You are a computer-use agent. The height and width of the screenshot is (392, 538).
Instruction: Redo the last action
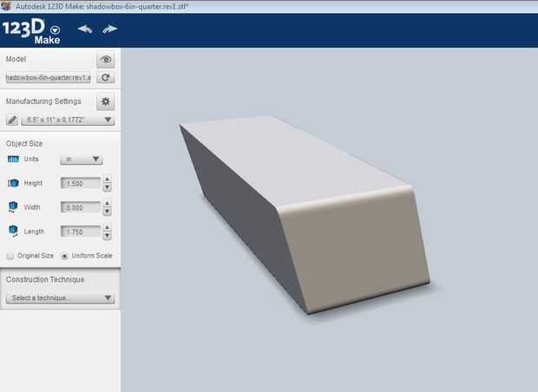[110, 29]
